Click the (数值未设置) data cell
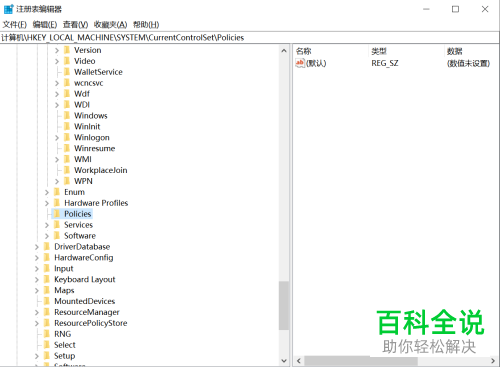 (468, 63)
